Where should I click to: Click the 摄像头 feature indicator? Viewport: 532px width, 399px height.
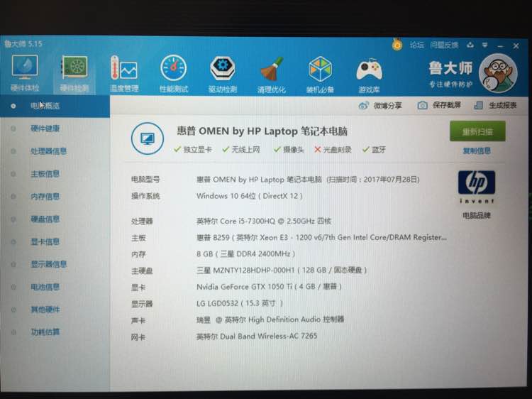289,149
